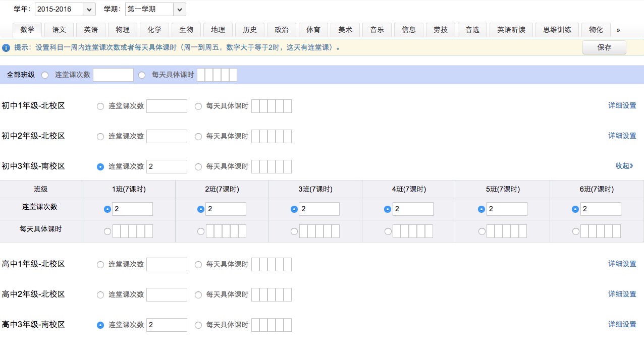Switch to the 物理 tab

pyautogui.click(x=123, y=30)
